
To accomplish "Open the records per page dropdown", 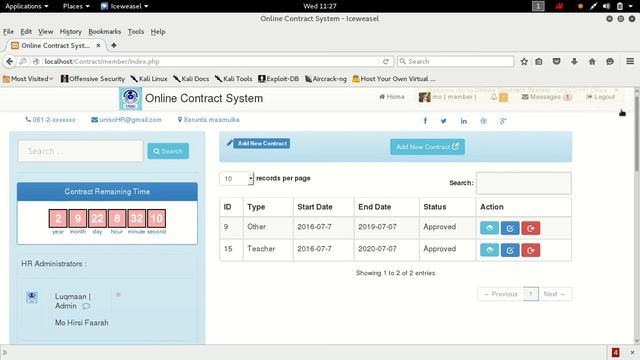I will point(237,178).
